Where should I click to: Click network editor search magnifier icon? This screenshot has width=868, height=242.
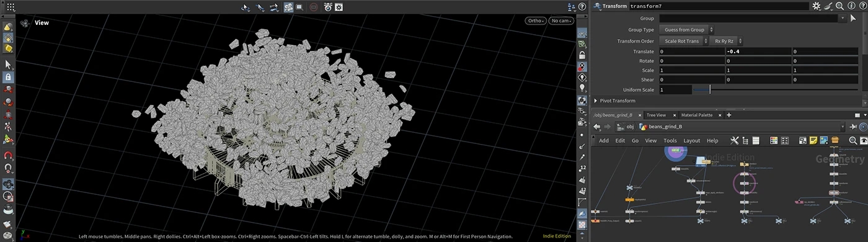pyautogui.click(x=853, y=141)
